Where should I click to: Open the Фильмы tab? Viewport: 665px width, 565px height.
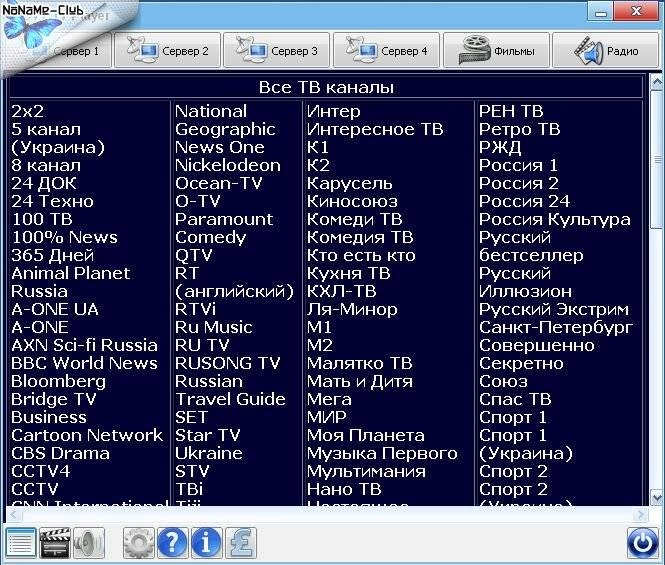tap(496, 50)
